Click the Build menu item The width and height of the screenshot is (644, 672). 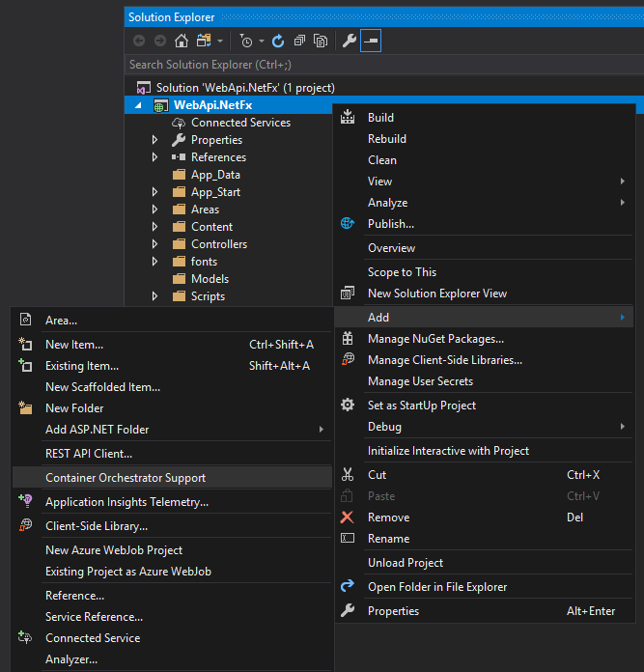[484, 118]
